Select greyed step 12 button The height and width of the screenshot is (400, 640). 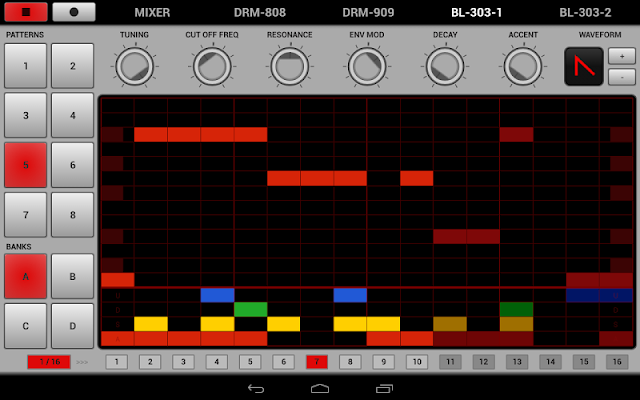(484, 362)
